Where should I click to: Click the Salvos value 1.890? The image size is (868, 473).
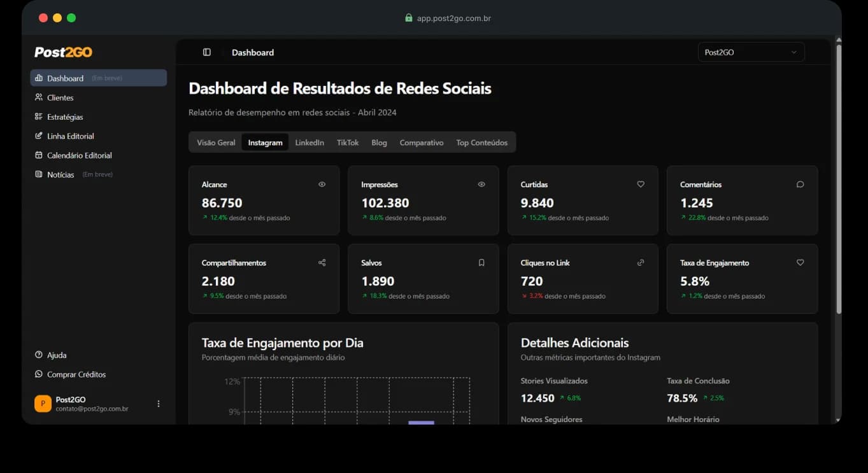378,281
